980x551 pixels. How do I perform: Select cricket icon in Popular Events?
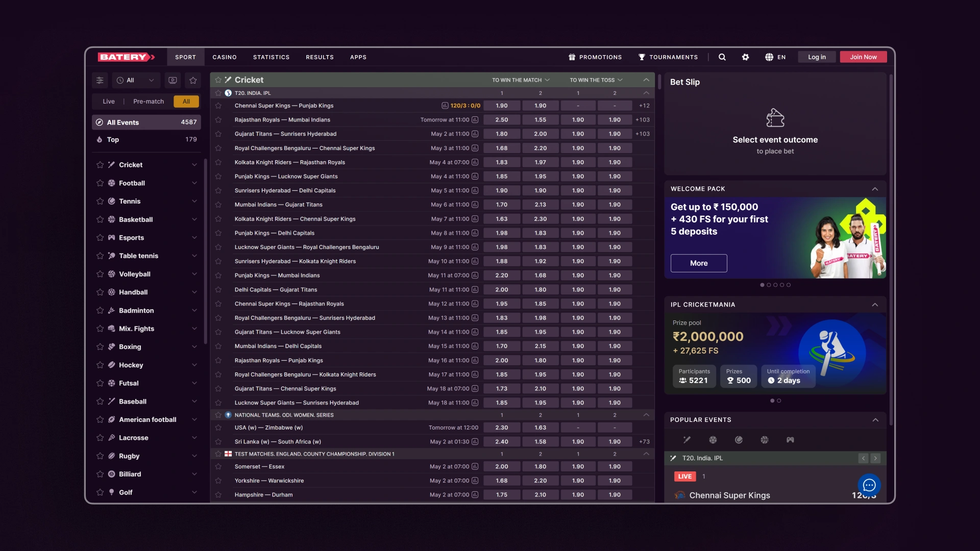pos(687,440)
